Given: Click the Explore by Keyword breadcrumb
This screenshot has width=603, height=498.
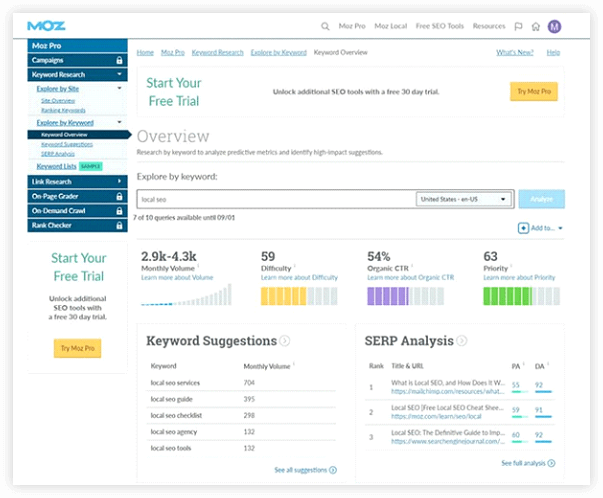Looking at the screenshot, I should [x=278, y=52].
